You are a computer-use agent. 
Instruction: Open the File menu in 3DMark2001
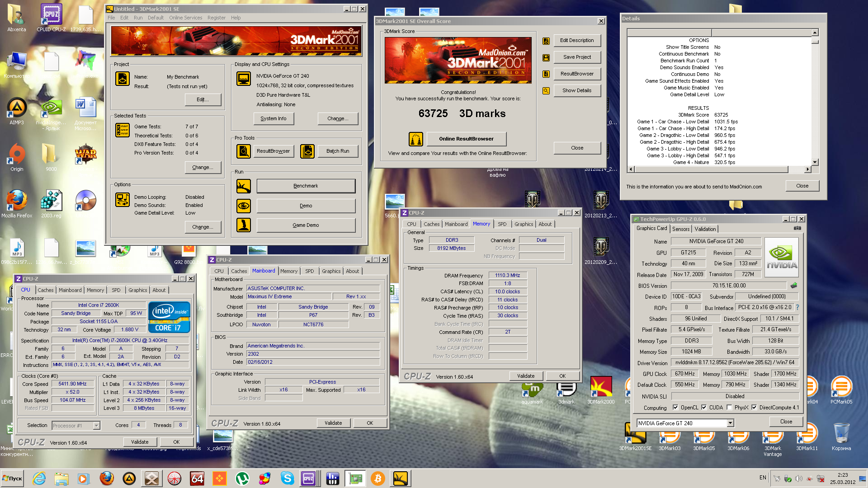(x=111, y=18)
